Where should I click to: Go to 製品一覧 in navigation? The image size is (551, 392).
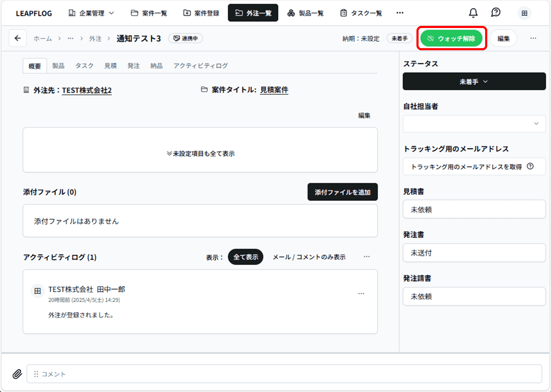[x=305, y=13]
